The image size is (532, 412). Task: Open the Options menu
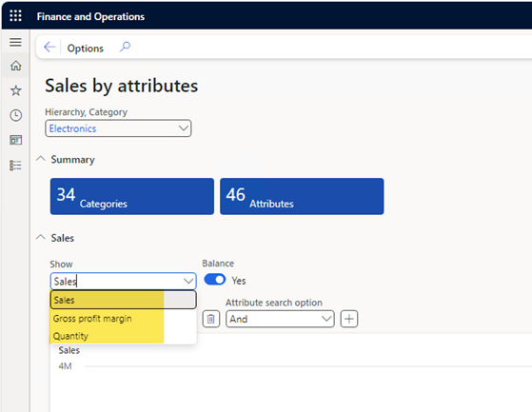tap(85, 49)
